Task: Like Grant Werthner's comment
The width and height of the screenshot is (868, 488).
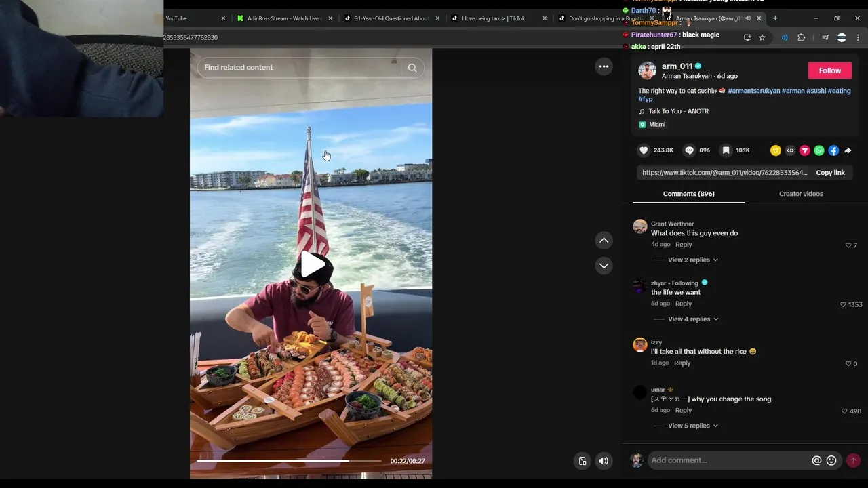Action: click(x=848, y=245)
